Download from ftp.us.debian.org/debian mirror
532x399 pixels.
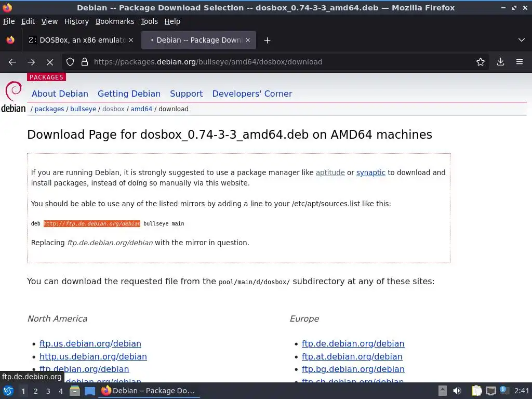point(90,344)
